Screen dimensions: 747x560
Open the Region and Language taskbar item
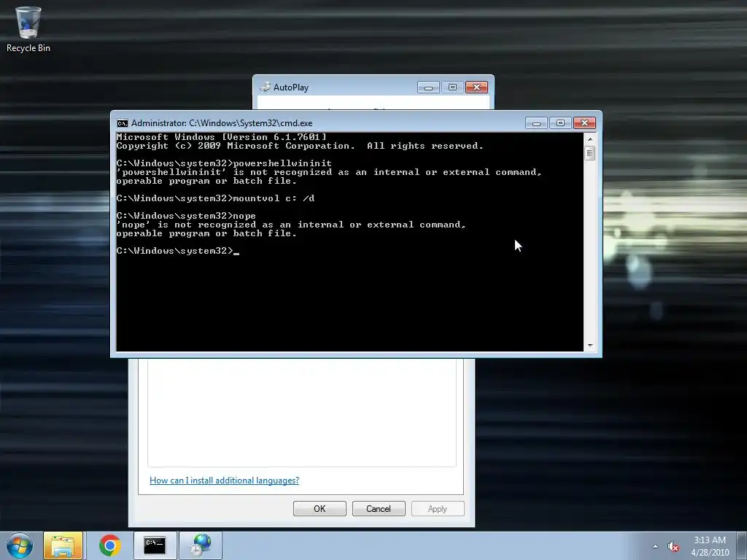click(201, 545)
